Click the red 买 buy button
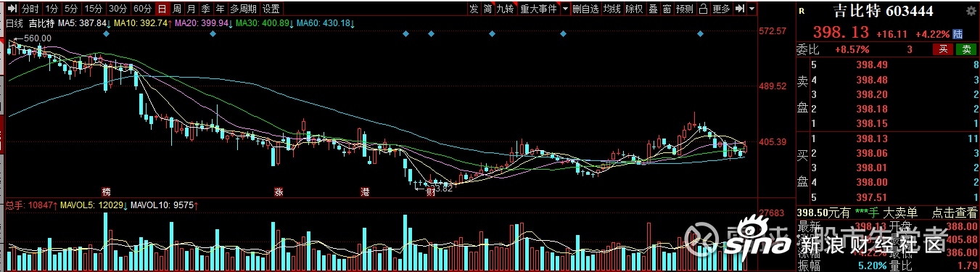This screenshot has width=980, height=272. pyautogui.click(x=943, y=49)
